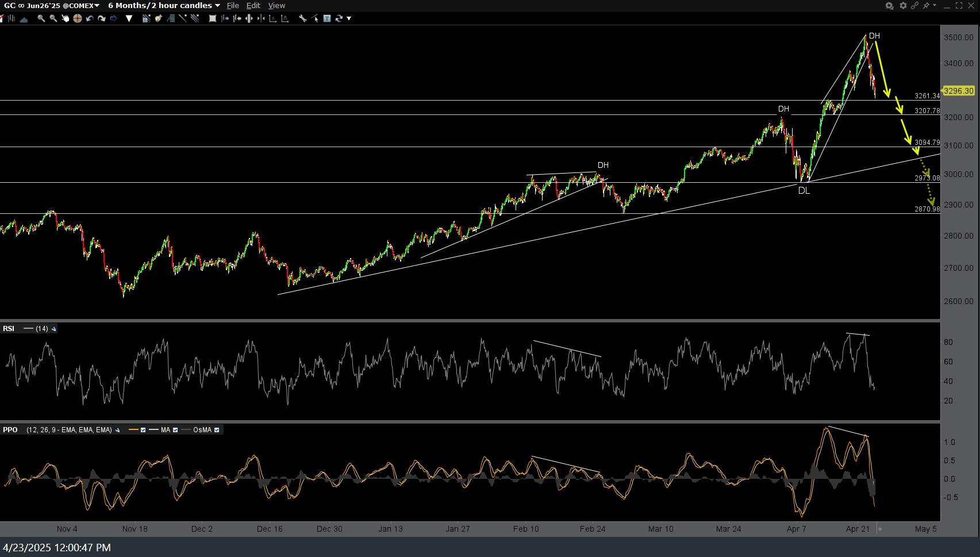
Task: Expand the toolbar overflow arrow
Action: (349, 18)
